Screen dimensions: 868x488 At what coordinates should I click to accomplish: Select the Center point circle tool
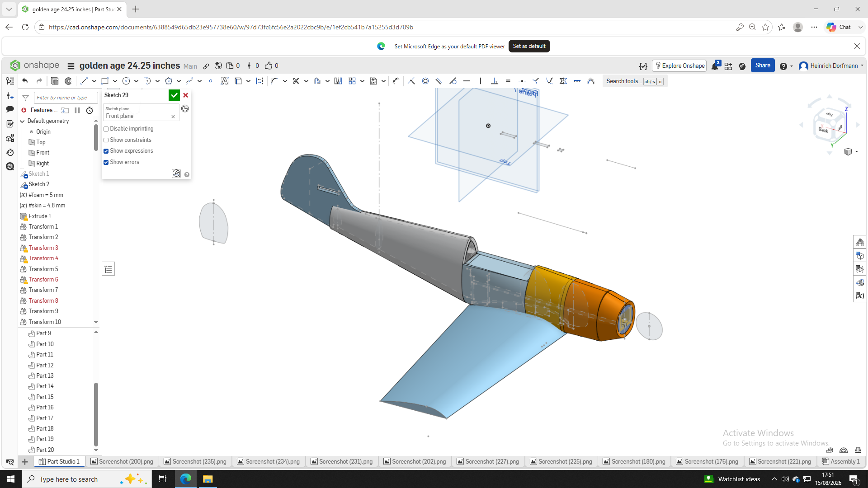(x=126, y=81)
